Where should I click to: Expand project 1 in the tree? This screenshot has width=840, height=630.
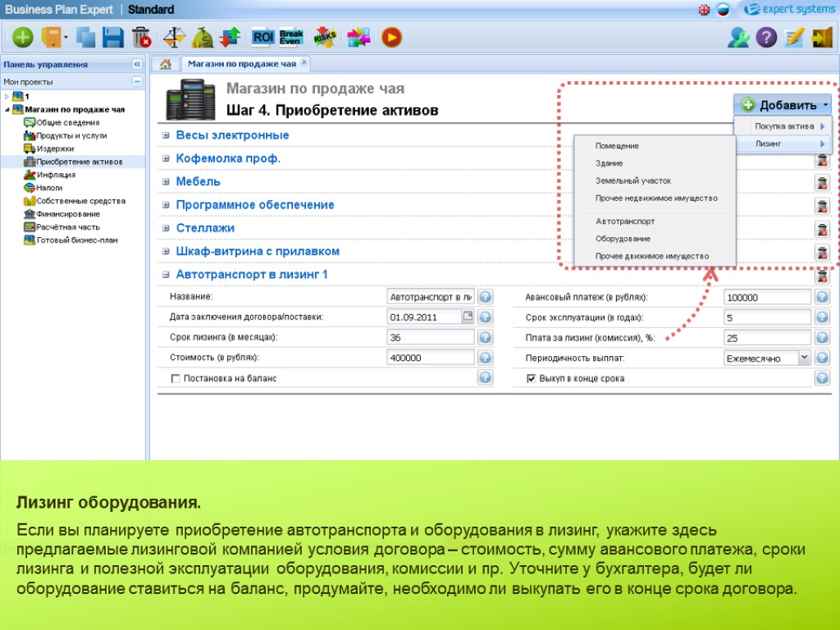coord(7,97)
